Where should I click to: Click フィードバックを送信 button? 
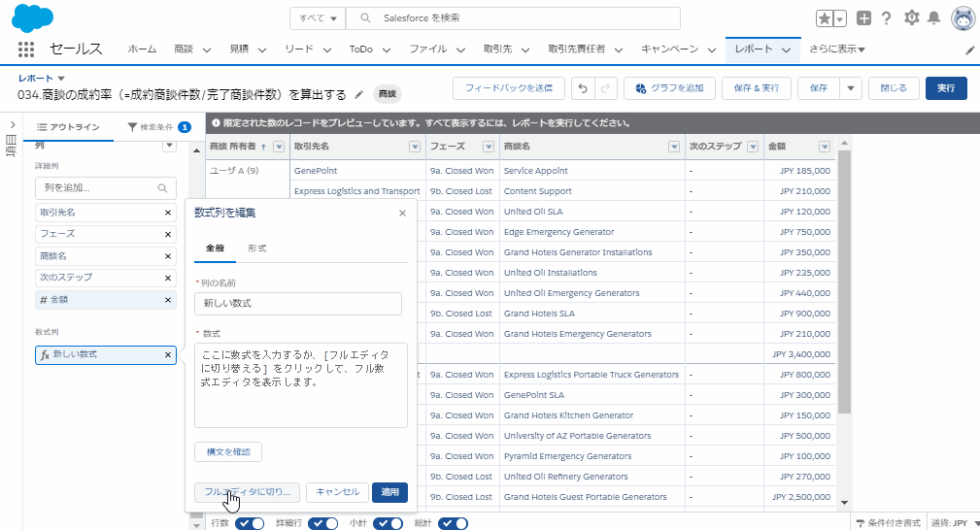click(x=509, y=88)
